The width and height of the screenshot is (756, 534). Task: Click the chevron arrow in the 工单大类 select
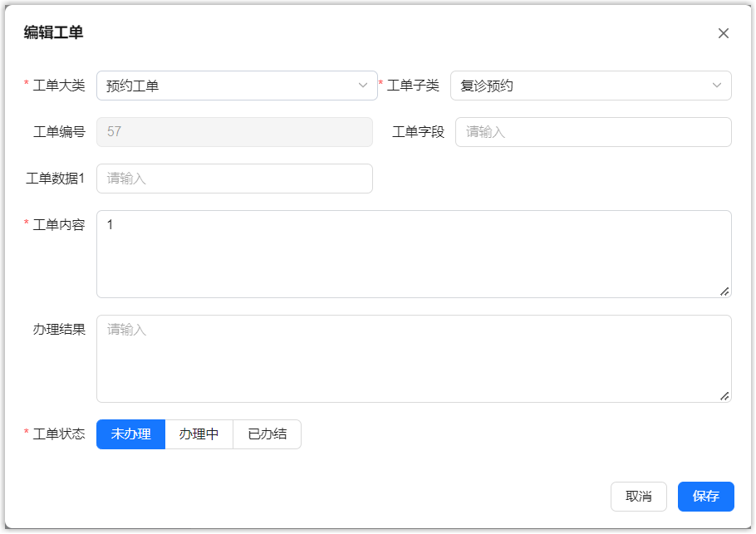tap(363, 86)
